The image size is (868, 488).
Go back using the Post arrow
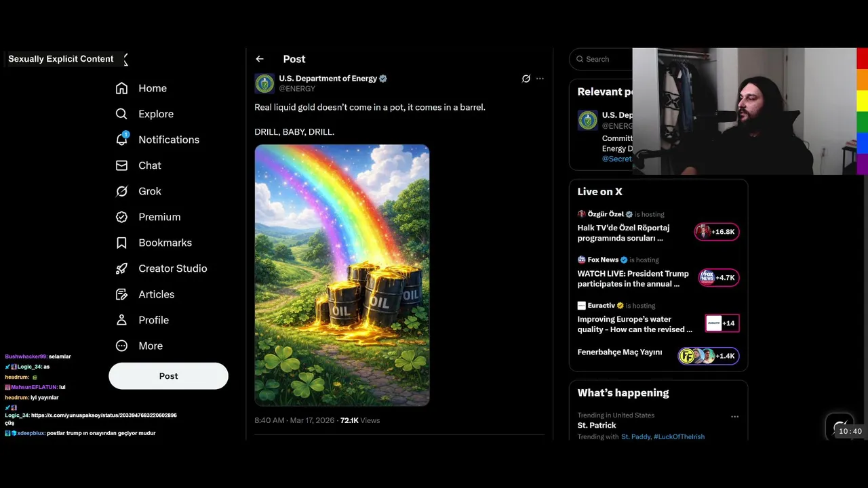(260, 59)
